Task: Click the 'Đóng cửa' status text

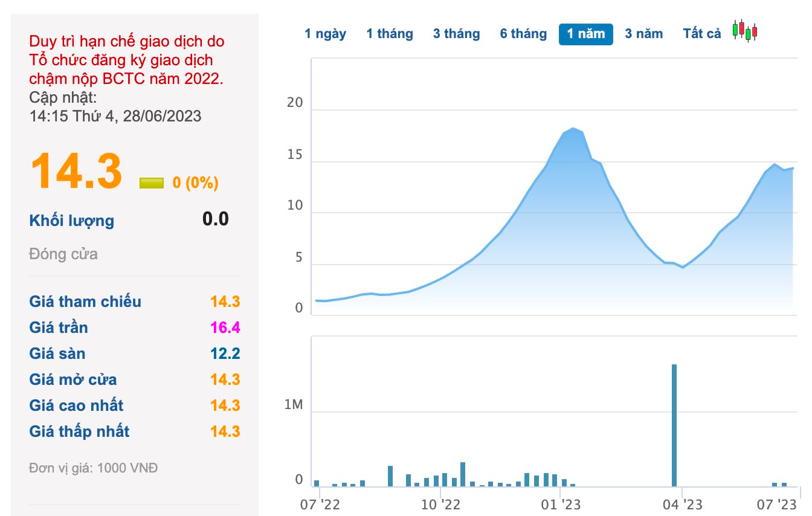Action: 63,254
